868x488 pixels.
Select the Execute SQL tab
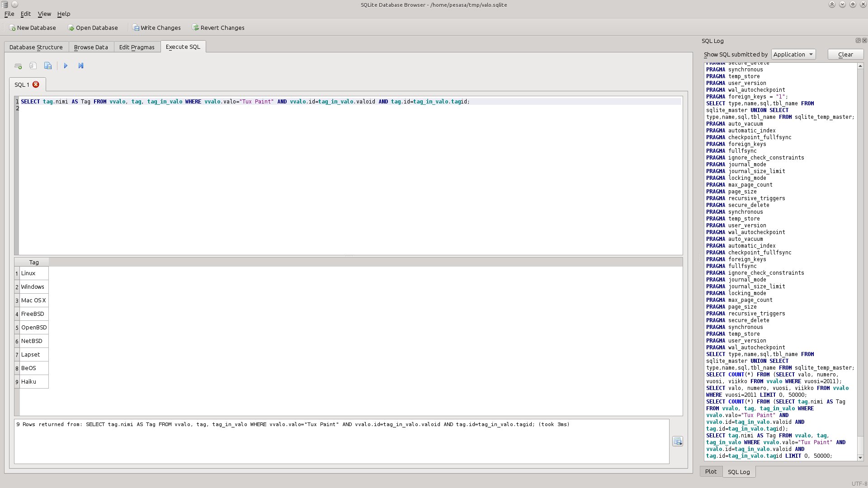183,47
